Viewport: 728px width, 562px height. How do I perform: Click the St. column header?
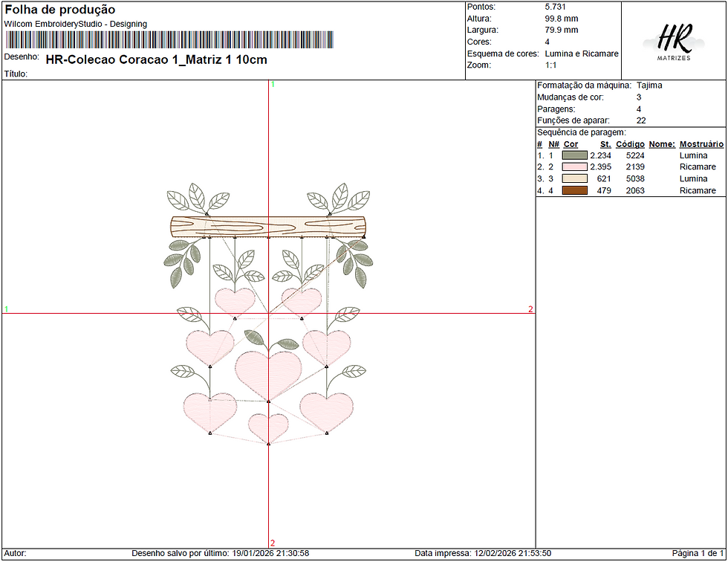[605, 144]
